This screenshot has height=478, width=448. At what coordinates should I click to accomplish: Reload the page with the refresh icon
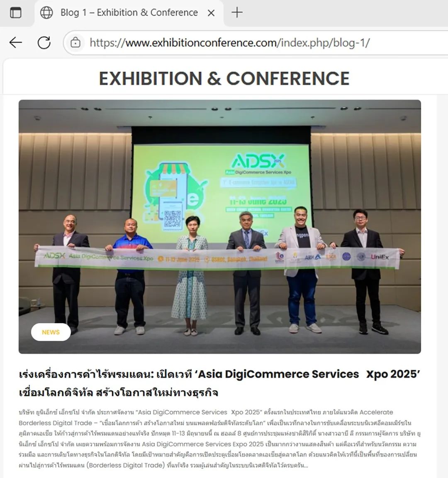coord(44,42)
